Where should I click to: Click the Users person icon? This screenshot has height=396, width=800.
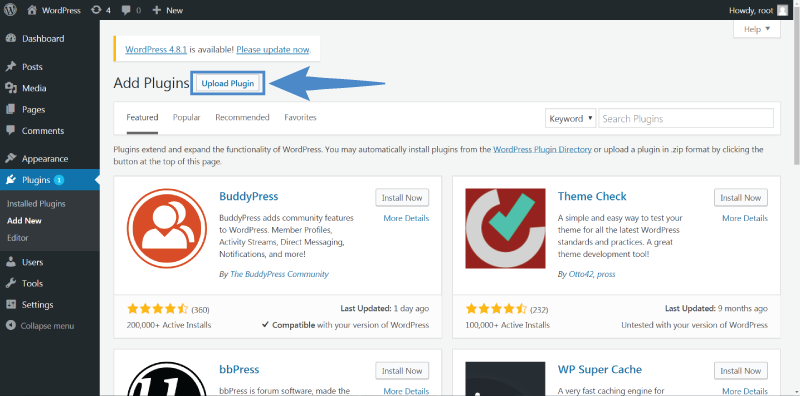click(11, 262)
